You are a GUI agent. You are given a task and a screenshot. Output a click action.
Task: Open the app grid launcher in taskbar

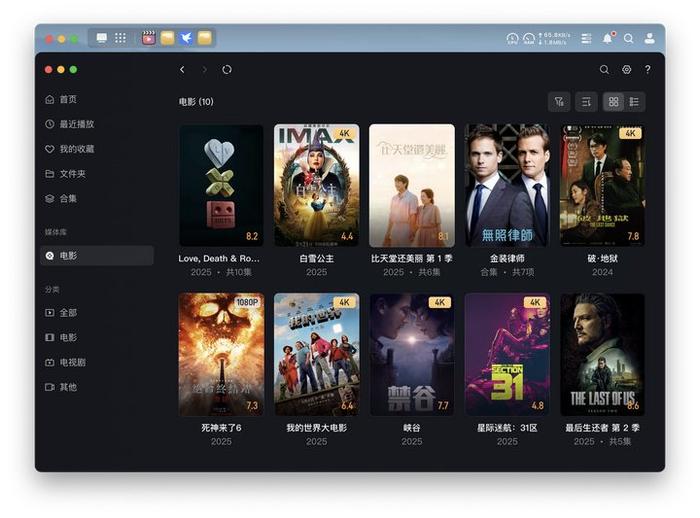click(x=120, y=38)
